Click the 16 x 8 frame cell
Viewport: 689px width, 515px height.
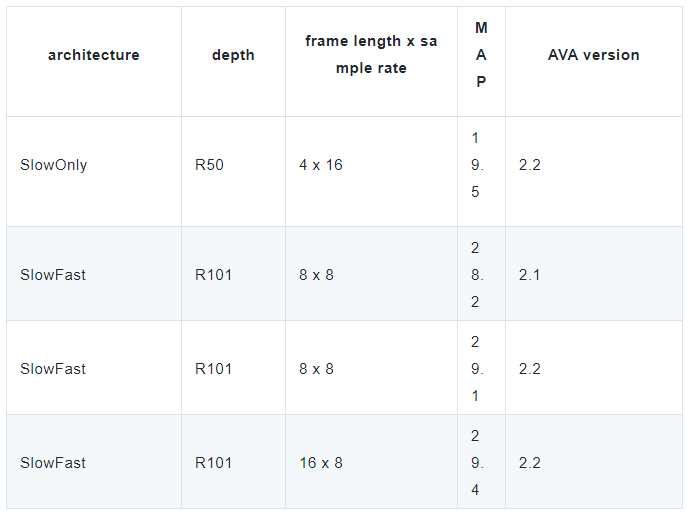(x=320, y=463)
